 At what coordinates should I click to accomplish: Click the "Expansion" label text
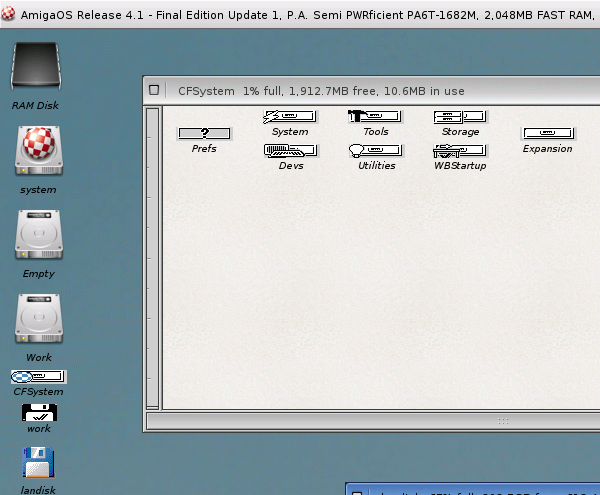click(548, 148)
